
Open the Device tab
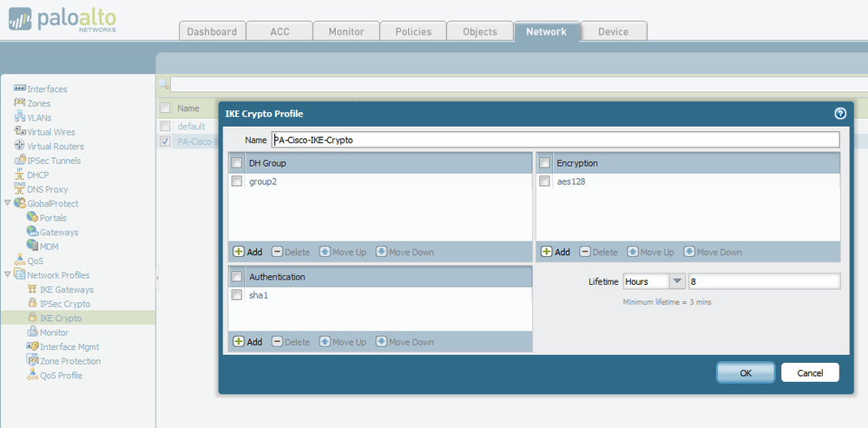(x=613, y=32)
